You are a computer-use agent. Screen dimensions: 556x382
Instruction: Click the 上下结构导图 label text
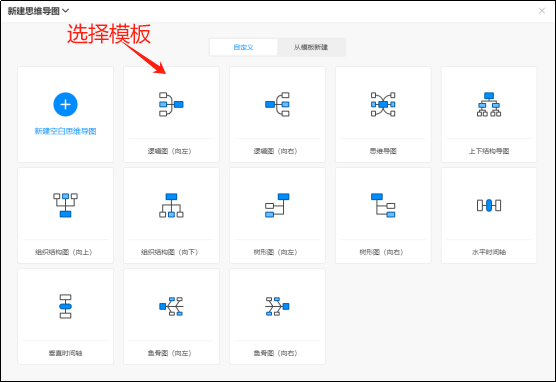pyautogui.click(x=489, y=151)
